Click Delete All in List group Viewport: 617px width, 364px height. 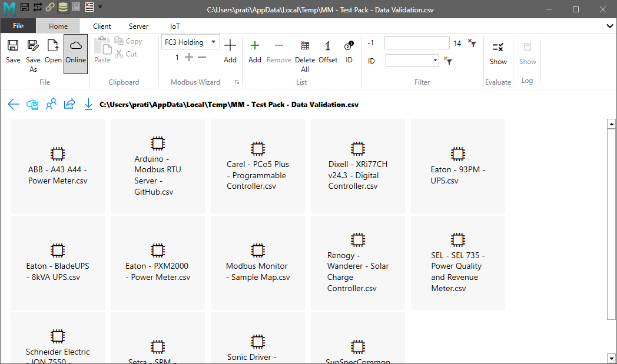(305, 56)
